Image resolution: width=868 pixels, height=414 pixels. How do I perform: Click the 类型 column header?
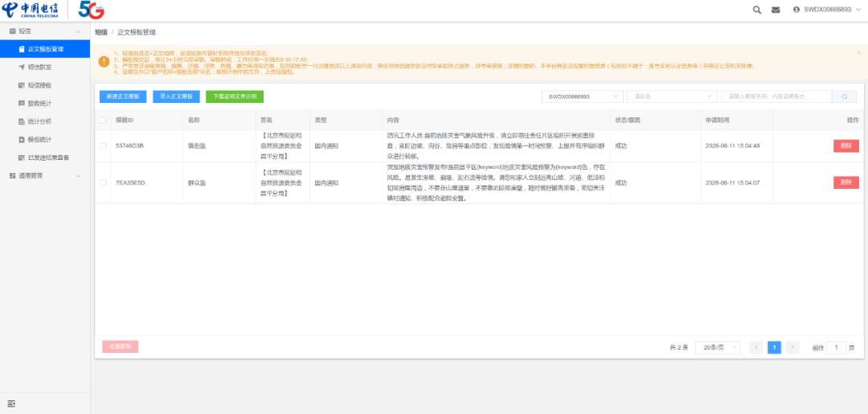pos(321,120)
